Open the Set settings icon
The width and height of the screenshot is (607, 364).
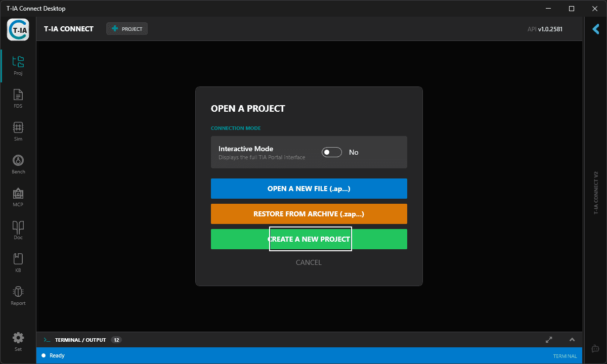click(x=18, y=341)
